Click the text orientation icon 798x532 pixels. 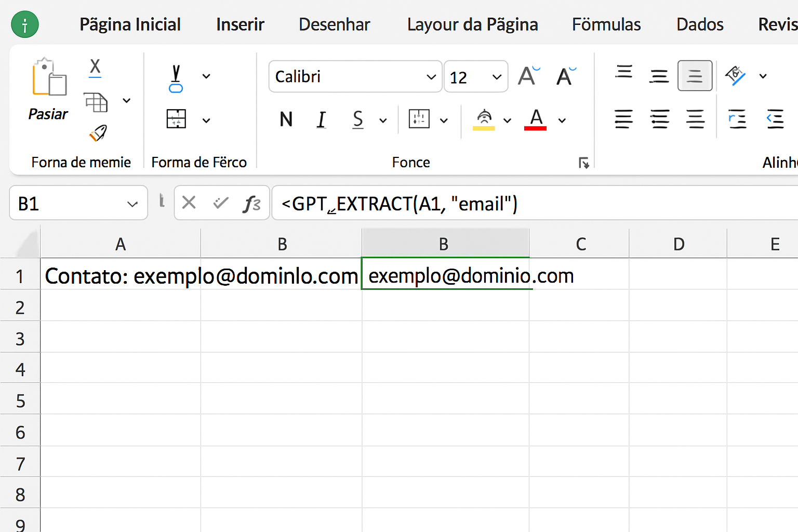[x=736, y=76]
